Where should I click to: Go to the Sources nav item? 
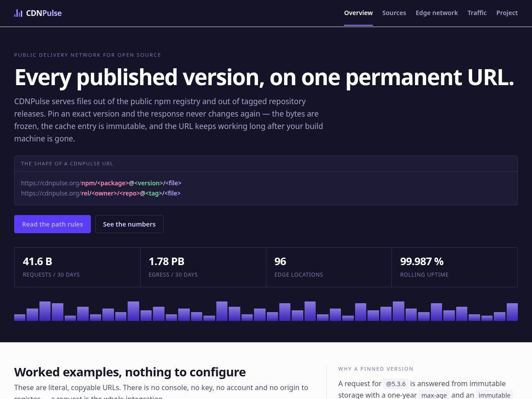(x=394, y=13)
